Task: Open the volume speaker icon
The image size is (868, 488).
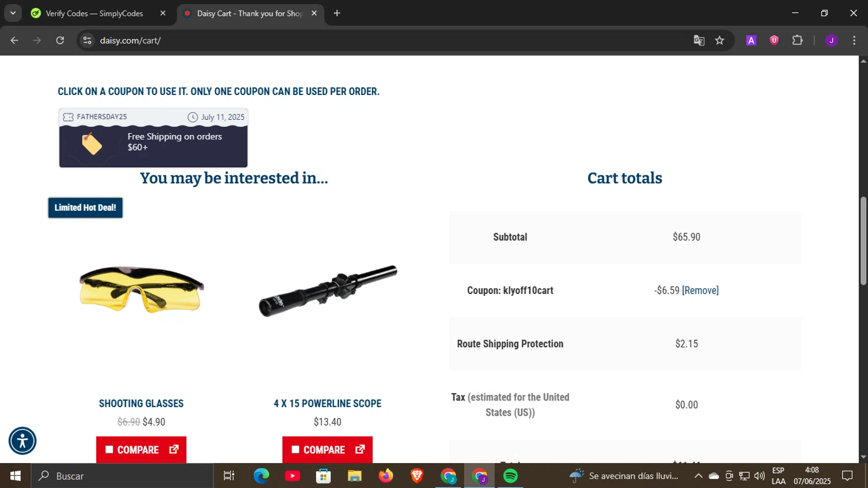Action: coord(759,476)
